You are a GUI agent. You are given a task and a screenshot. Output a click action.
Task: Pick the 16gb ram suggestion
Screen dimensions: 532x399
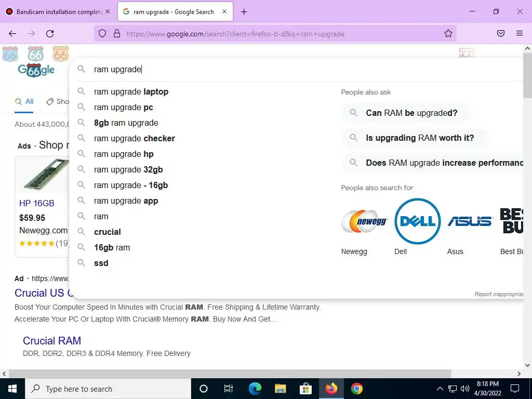point(112,248)
